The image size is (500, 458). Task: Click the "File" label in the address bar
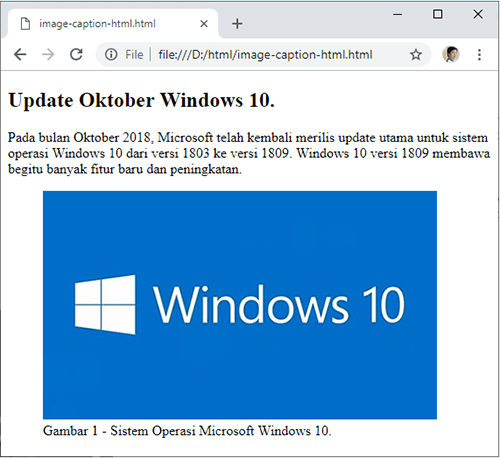tap(134, 55)
